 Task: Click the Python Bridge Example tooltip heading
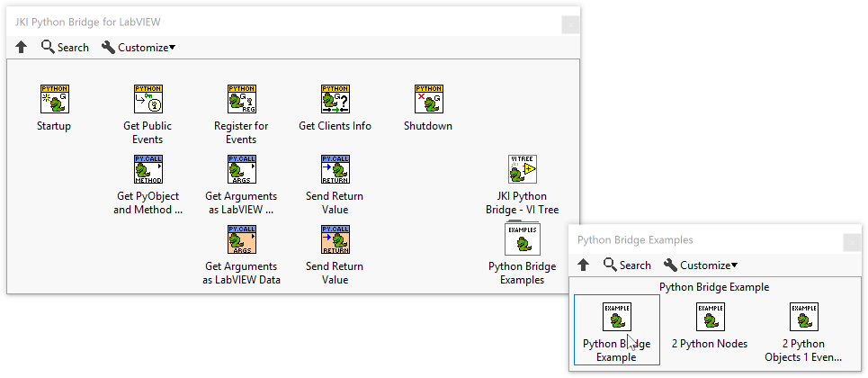tap(714, 287)
